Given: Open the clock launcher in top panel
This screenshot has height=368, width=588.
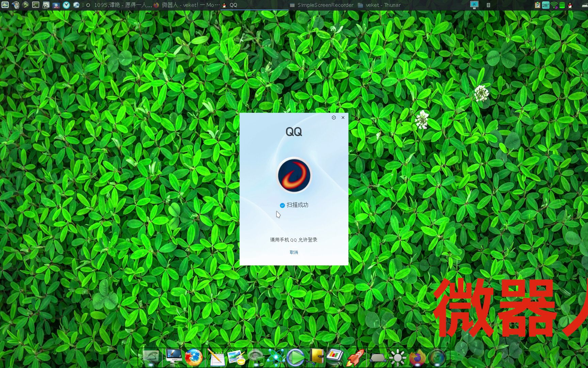Looking at the screenshot, I should click(x=66, y=5).
